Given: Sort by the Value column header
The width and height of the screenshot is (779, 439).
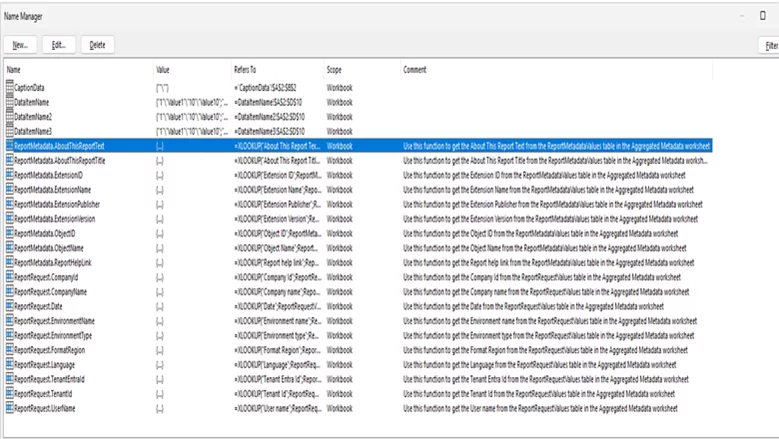Looking at the screenshot, I should pyautogui.click(x=163, y=70).
